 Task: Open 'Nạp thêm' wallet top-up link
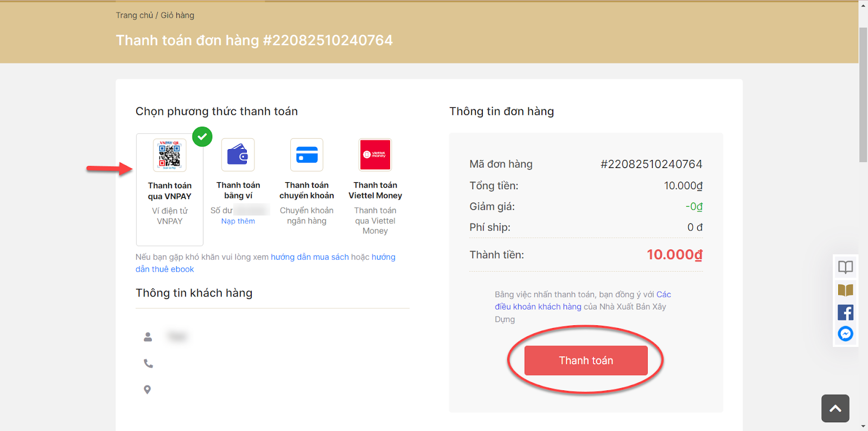click(238, 221)
